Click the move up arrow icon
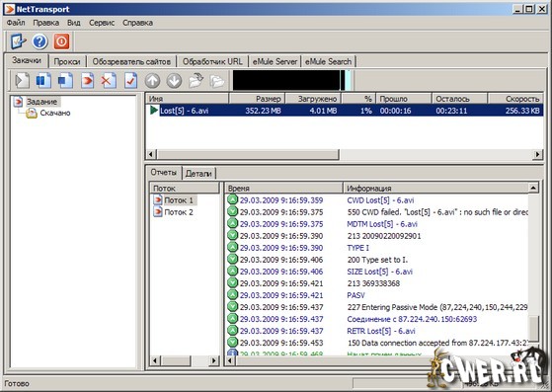This screenshot has width=552, height=392. pyautogui.click(x=152, y=81)
